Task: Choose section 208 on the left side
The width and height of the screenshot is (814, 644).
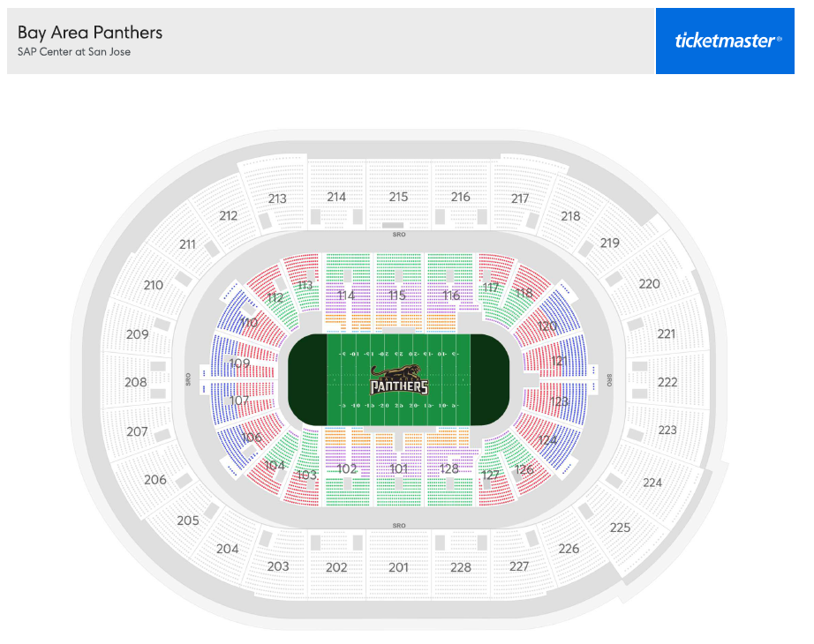Action: pyautogui.click(x=136, y=382)
